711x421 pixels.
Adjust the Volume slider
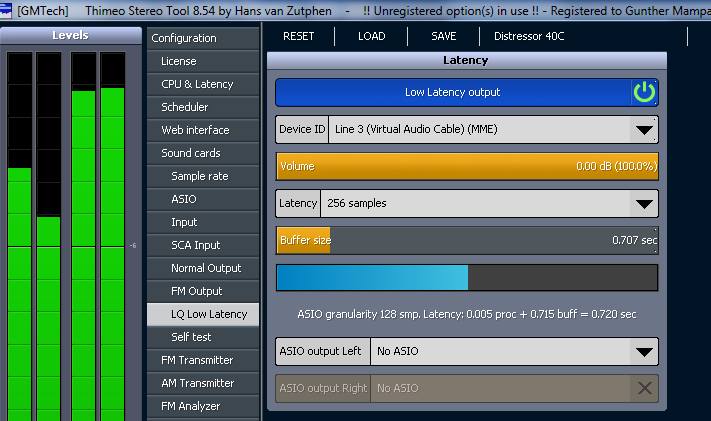coord(467,166)
